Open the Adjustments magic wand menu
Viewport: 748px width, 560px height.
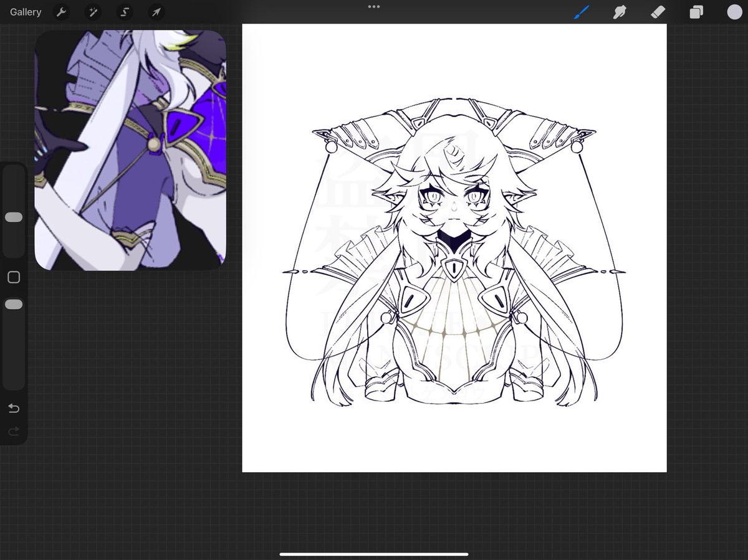pyautogui.click(x=93, y=12)
